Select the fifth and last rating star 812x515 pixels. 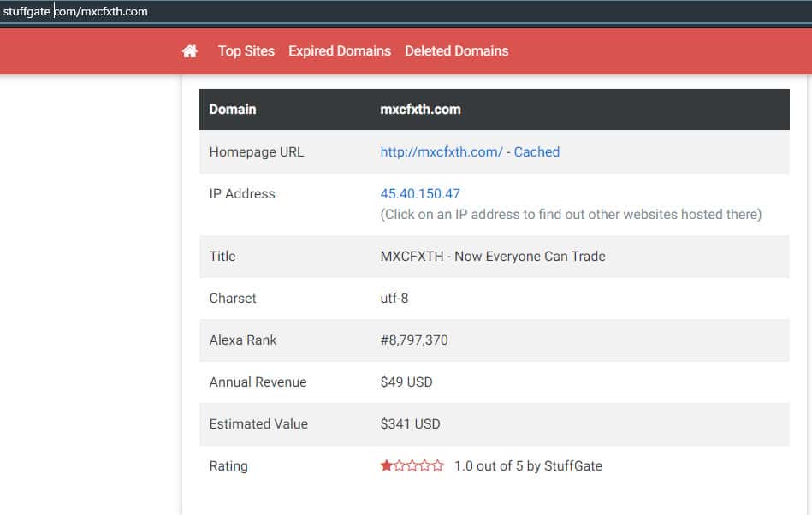pos(438,466)
